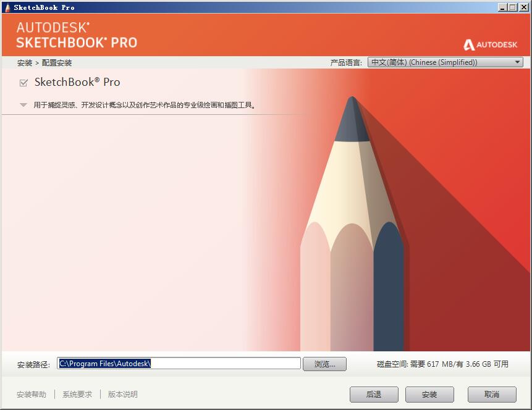The image size is (532, 410).
Task: Expand the SketchBook Pro description triangle
Action: click(x=23, y=105)
